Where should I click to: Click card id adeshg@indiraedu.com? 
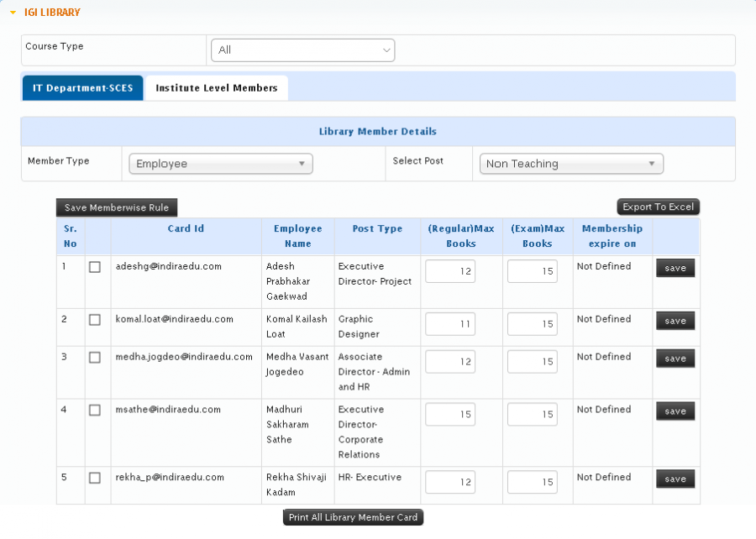(169, 266)
